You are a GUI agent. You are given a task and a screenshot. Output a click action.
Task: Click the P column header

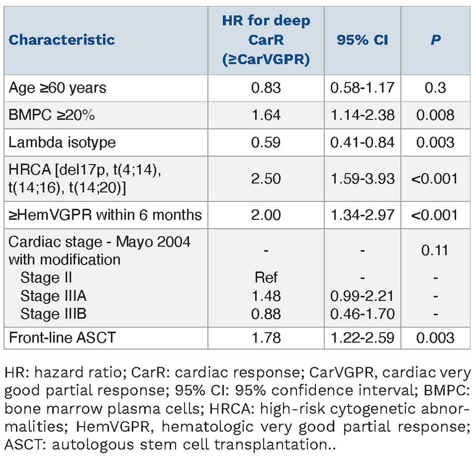click(435, 40)
